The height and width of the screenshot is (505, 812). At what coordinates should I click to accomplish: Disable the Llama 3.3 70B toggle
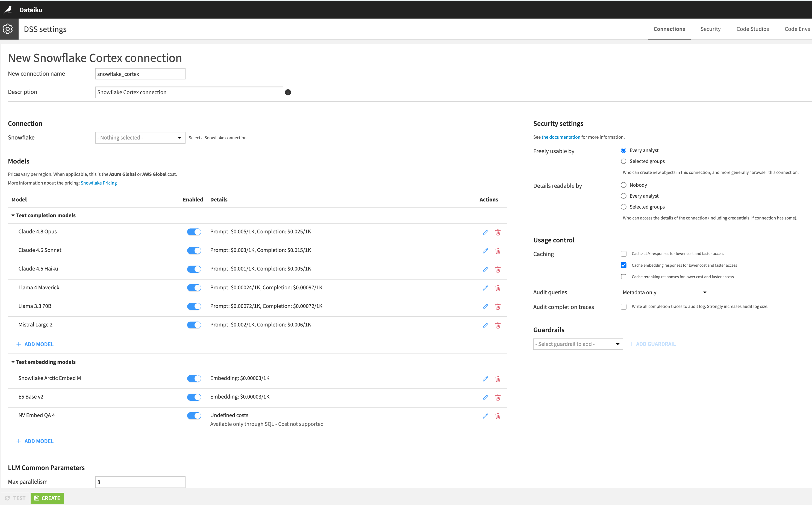194,306
